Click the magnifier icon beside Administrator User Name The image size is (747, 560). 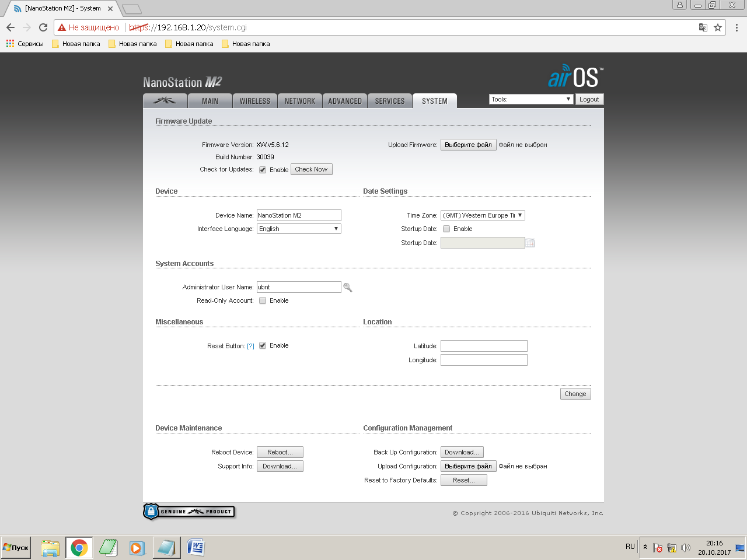tap(348, 287)
